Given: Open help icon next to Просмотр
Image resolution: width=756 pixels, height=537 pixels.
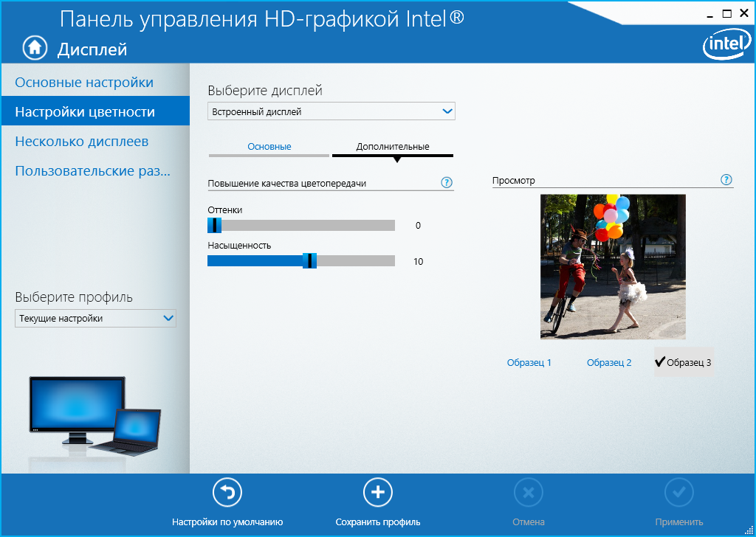Looking at the screenshot, I should click(726, 180).
